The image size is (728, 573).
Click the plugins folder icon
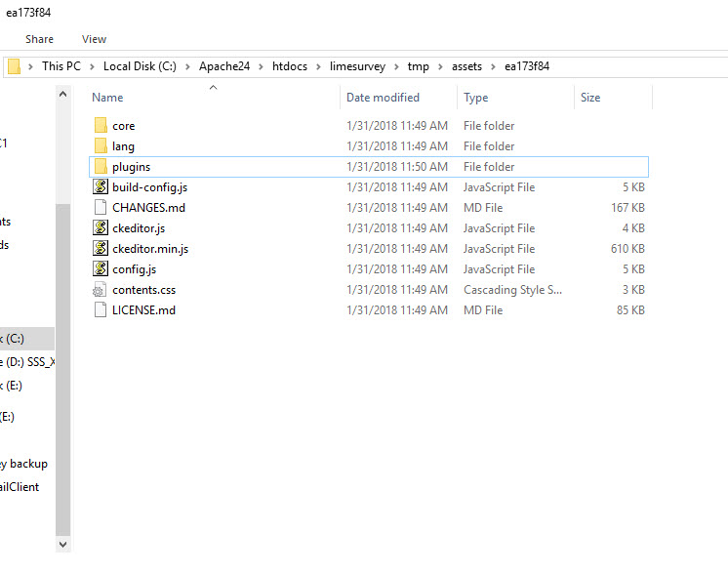pos(100,167)
